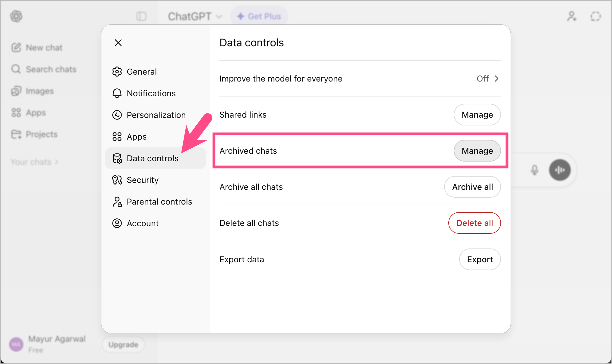Expand the Your chats section

[x=34, y=162]
